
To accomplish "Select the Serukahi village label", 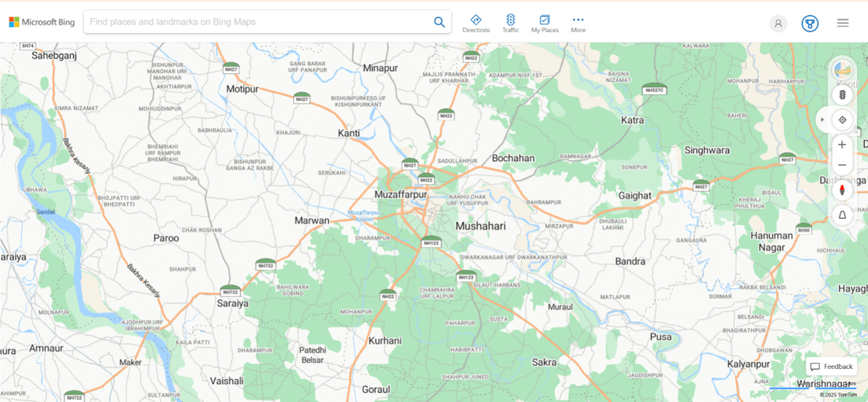I will point(332,173).
